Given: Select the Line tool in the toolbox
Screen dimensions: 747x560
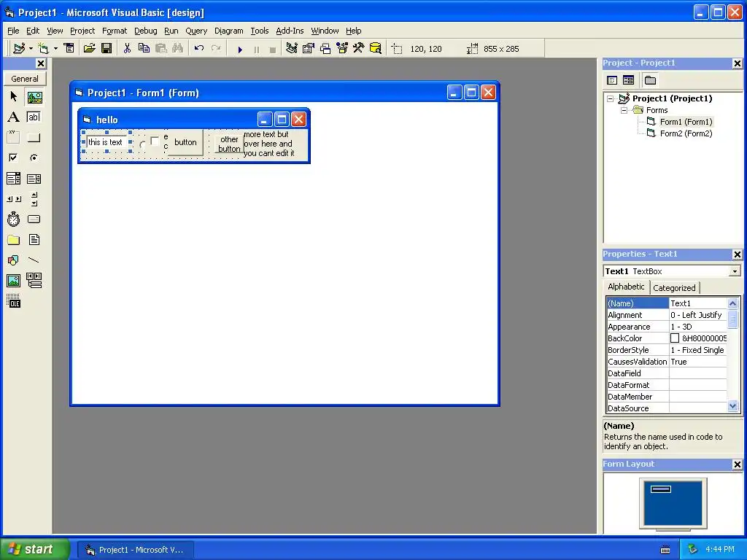Looking at the screenshot, I should (x=34, y=260).
